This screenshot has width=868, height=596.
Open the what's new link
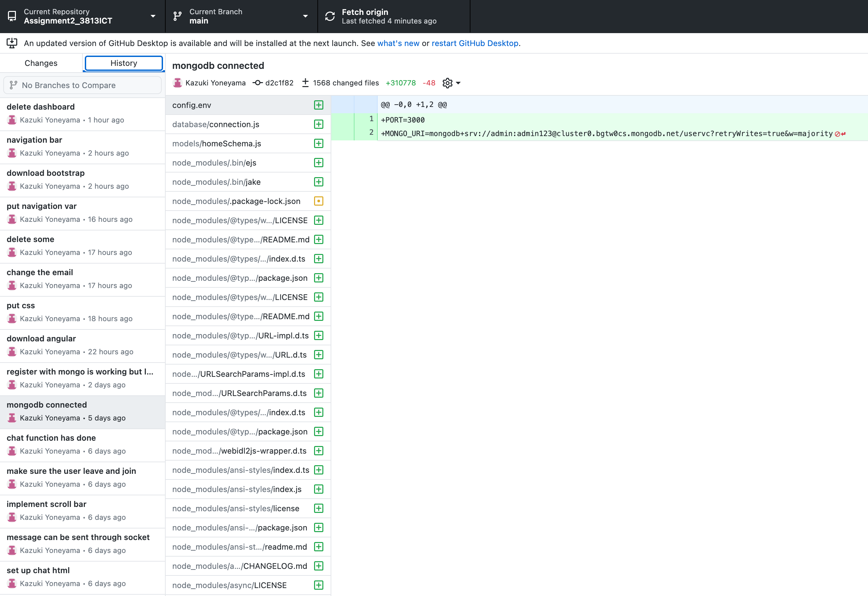pyautogui.click(x=398, y=43)
